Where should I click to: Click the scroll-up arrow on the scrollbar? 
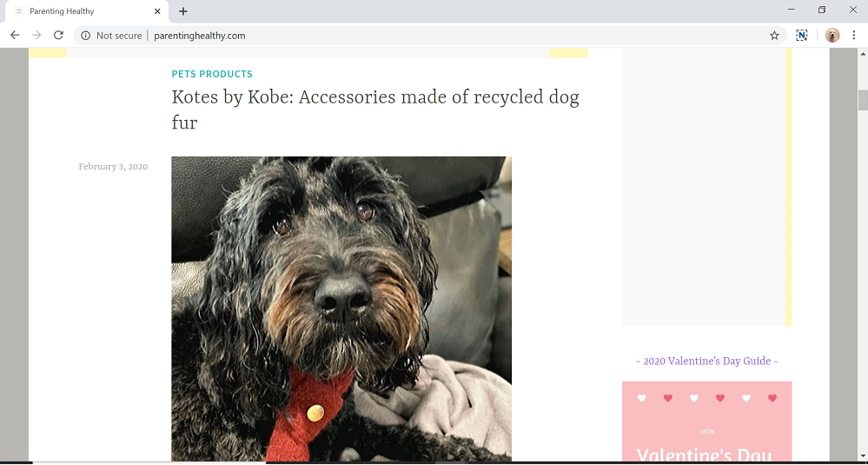click(863, 54)
